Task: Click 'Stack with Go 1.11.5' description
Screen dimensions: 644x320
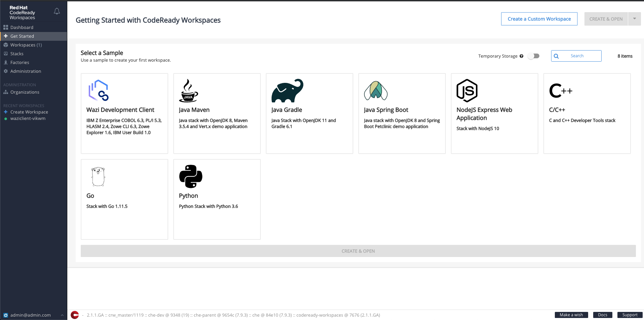Action: (107, 206)
